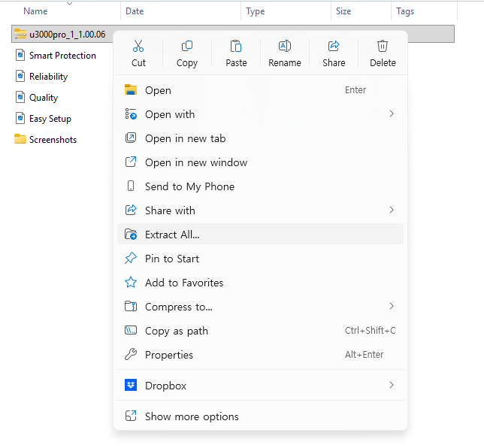The height and width of the screenshot is (448, 484).
Task: Click the Add to Favorites label
Action: (x=184, y=283)
